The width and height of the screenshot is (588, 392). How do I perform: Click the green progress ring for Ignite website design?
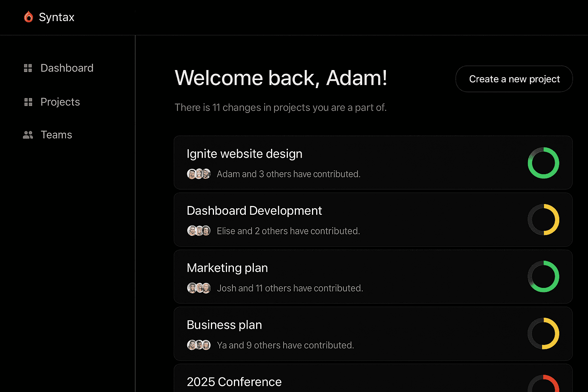543,163
